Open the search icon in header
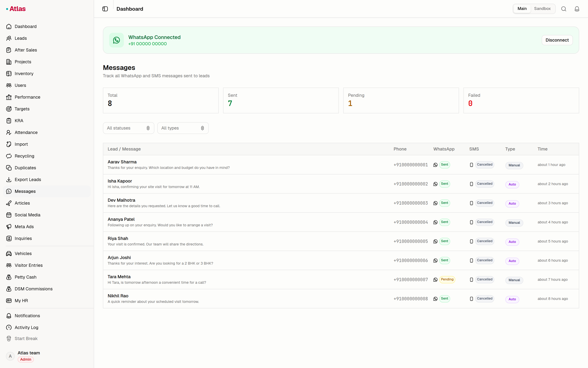This screenshot has width=588, height=368. (x=564, y=9)
